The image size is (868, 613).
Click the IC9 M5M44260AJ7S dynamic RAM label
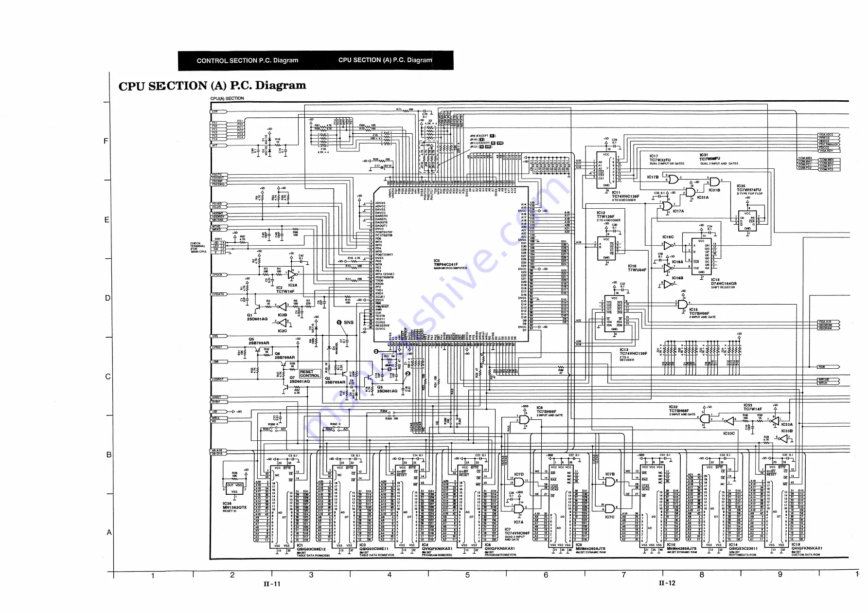tap(591, 548)
